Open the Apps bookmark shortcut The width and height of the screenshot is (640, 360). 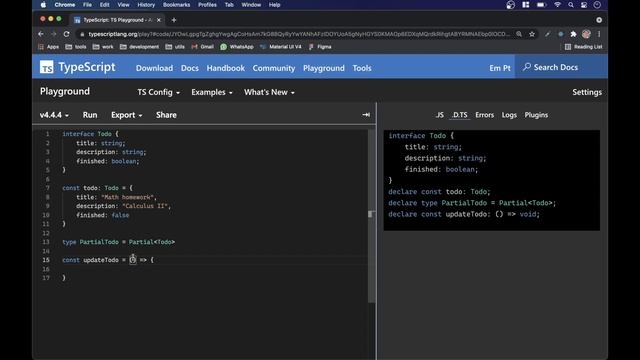[49, 47]
